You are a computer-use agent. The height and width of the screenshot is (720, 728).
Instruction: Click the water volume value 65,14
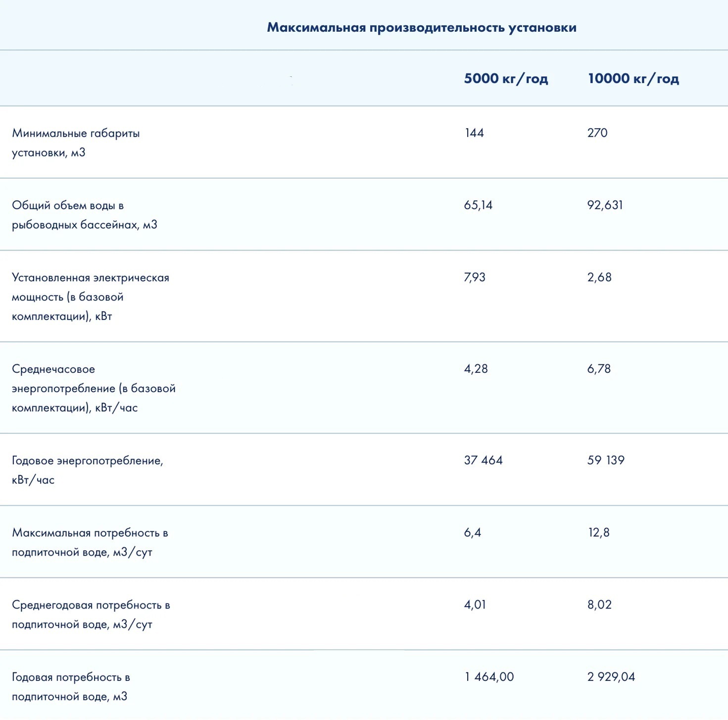(x=478, y=205)
